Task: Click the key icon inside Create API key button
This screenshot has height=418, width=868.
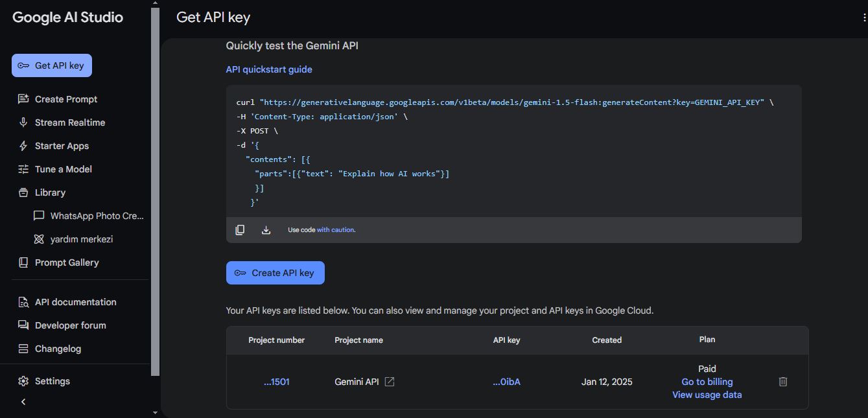Action: (x=240, y=273)
